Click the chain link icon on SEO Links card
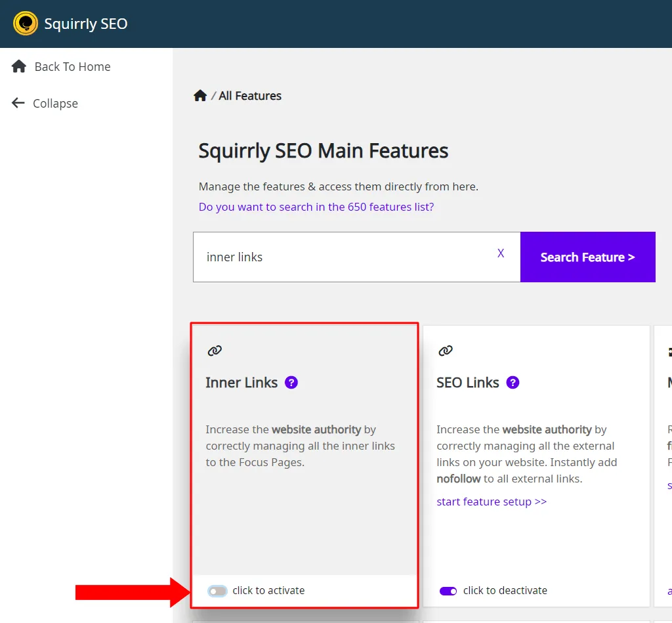Image resolution: width=672 pixels, height=623 pixels. pos(446,351)
